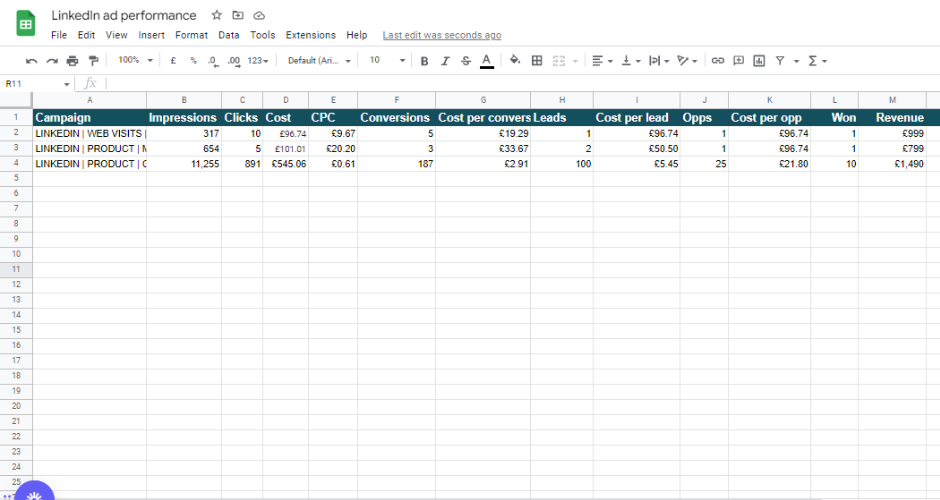Toggle italic formatting
The height and width of the screenshot is (500, 940).
(444, 61)
